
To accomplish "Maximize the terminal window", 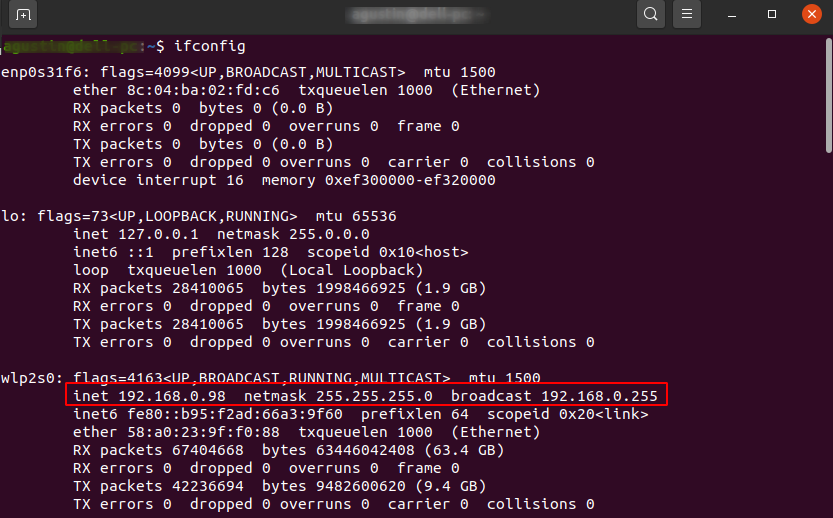I will pyautogui.click(x=772, y=14).
